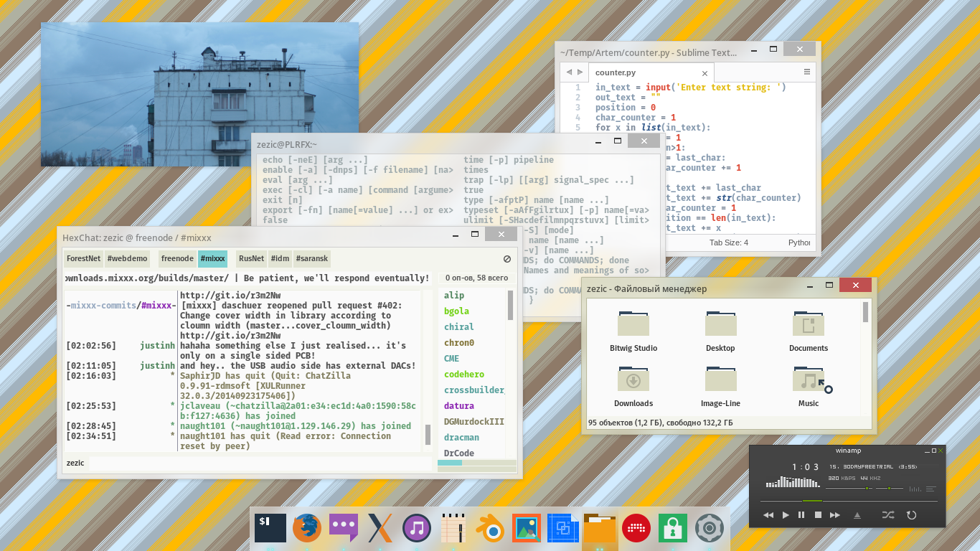Viewport: 980px width, 551px height.
Task: Open the Python syntax selector in Sublime
Action: (799, 242)
